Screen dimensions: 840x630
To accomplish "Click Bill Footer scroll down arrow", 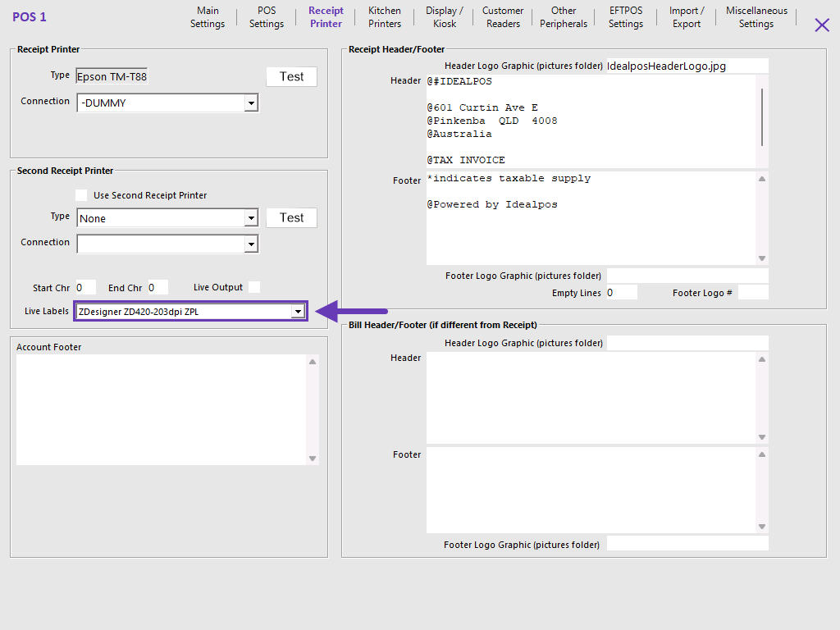I will click(762, 527).
